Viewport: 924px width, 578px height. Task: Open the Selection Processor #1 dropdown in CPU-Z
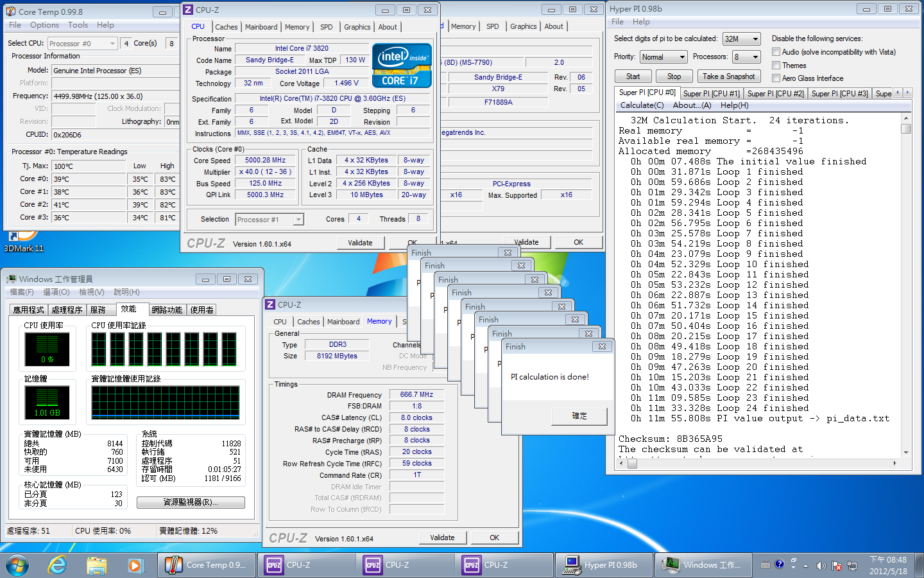coord(269,220)
